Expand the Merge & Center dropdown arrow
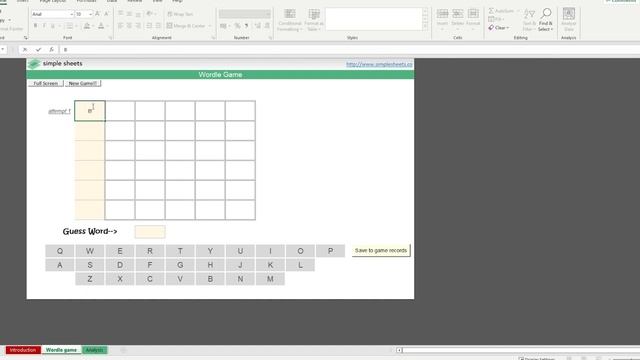The width and height of the screenshot is (640, 360). pos(210,26)
